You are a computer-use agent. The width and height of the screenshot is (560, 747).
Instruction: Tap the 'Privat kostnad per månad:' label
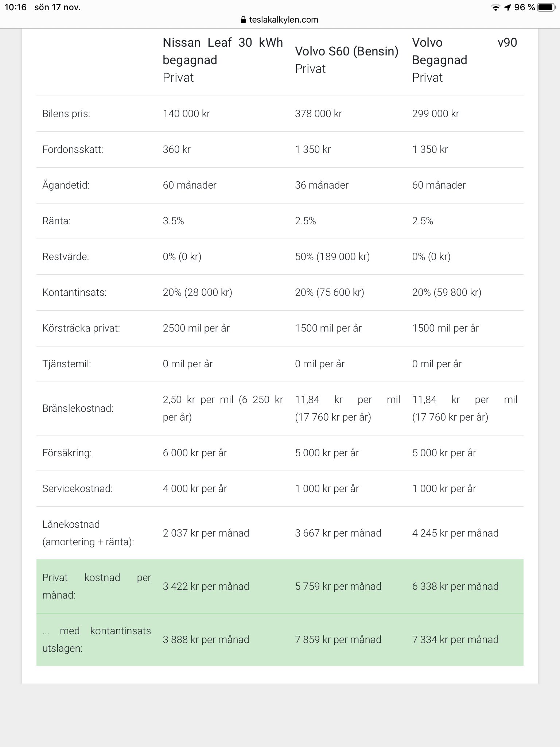[x=97, y=586]
